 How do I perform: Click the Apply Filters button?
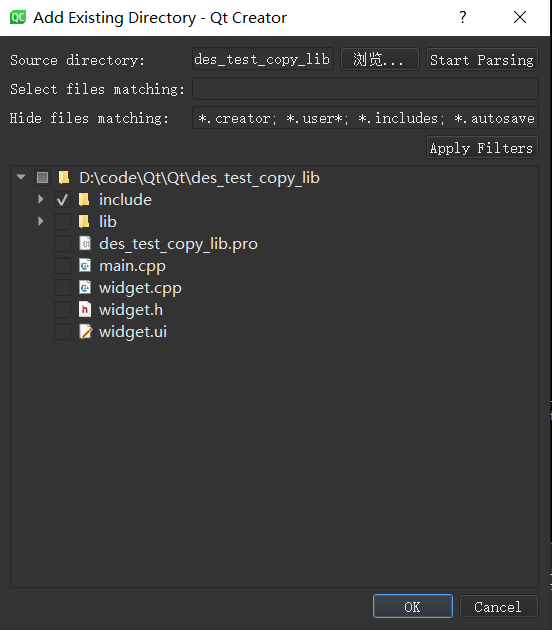(482, 148)
